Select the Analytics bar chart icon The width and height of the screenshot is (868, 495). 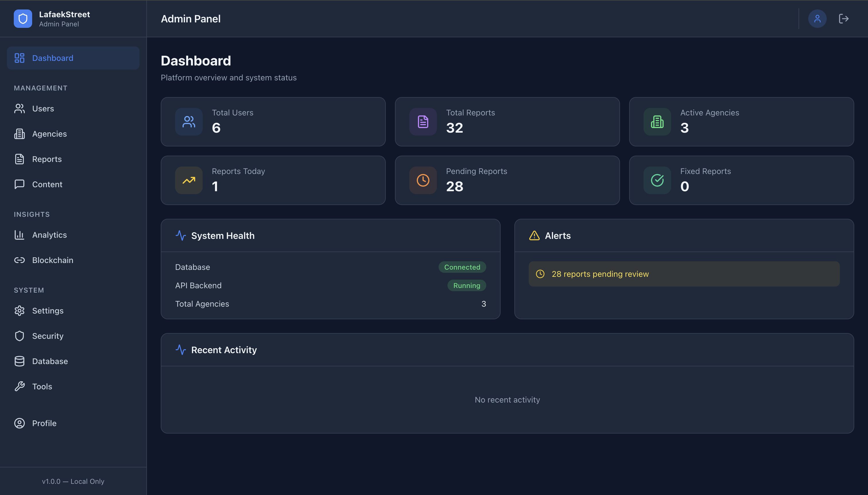19,235
